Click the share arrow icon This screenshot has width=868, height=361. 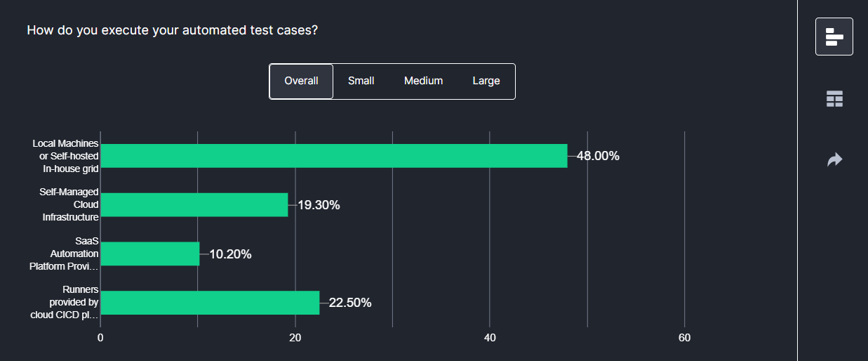point(834,160)
